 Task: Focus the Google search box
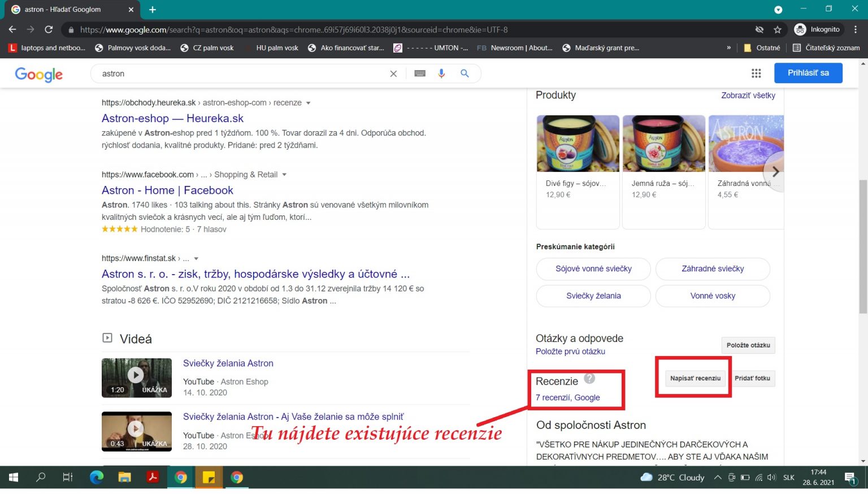243,73
